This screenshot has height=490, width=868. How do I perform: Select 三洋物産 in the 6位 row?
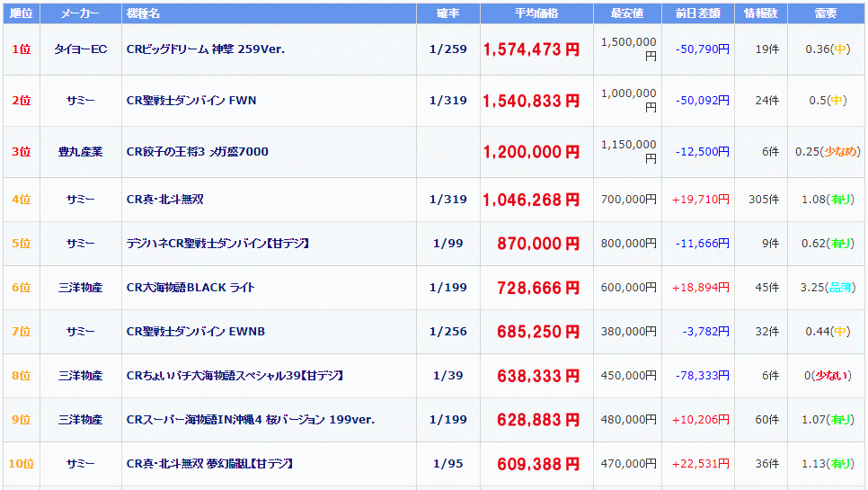pos(81,288)
